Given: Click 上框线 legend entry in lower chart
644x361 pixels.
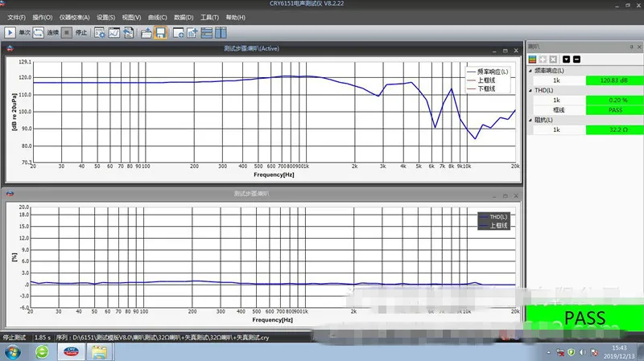Looking at the screenshot, I should 493,225.
